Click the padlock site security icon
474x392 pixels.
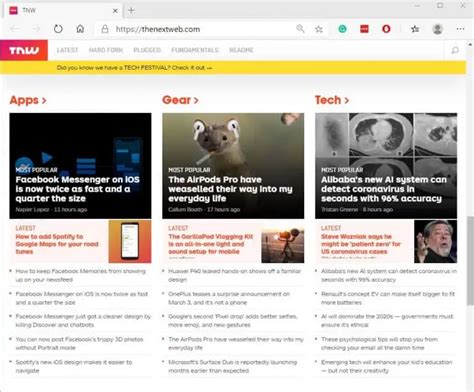click(105, 29)
